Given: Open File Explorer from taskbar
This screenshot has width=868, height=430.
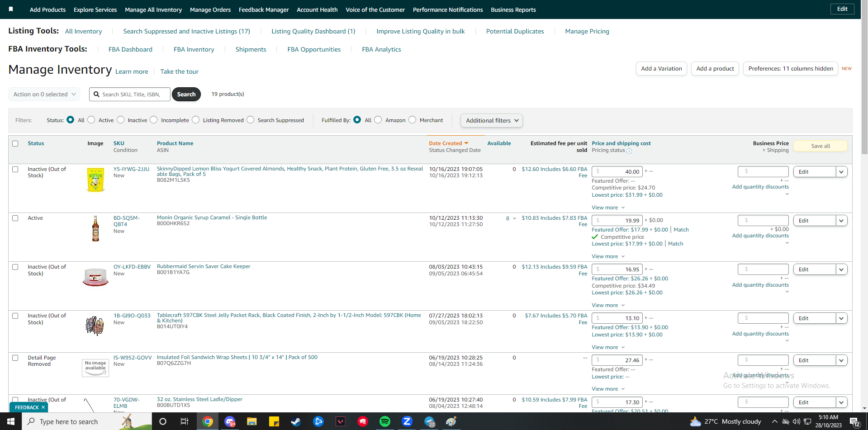Looking at the screenshot, I should pos(252,421).
